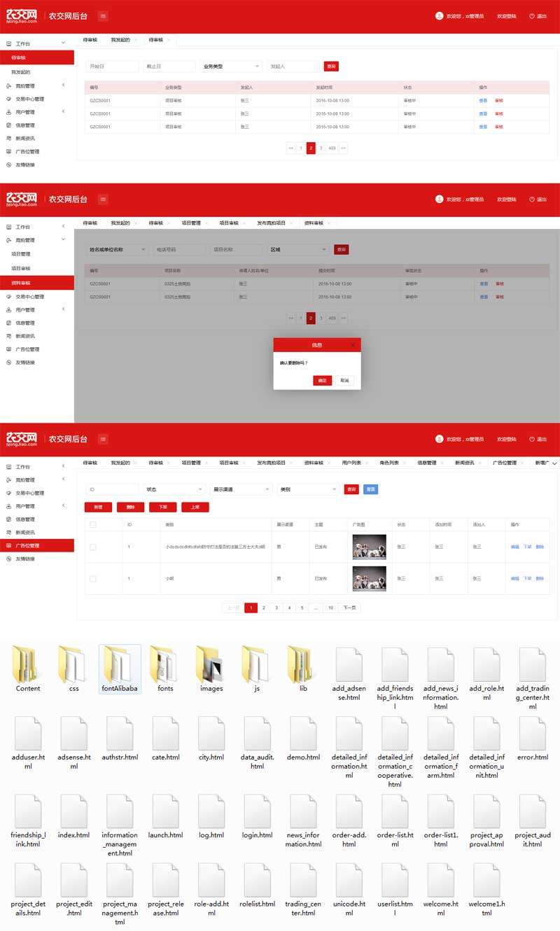Tick the select-all checkbox in table header
Viewport: 560px width, 931px height.
tap(93, 524)
